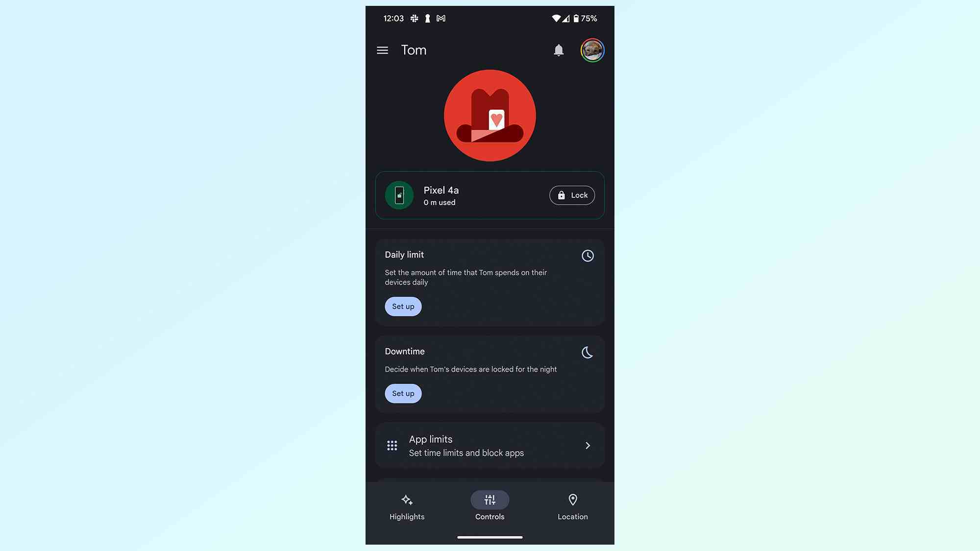980x551 pixels.
Task: Tap Set up for Daily limit
Action: pos(402,306)
